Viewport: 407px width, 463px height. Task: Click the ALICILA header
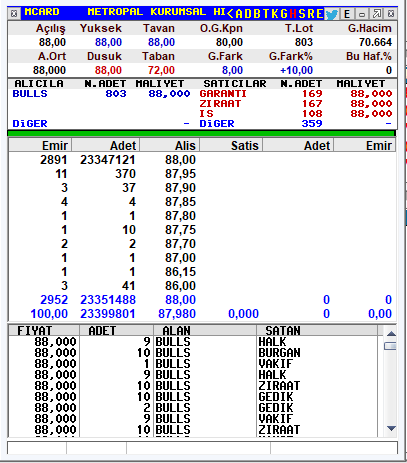[x=39, y=83]
